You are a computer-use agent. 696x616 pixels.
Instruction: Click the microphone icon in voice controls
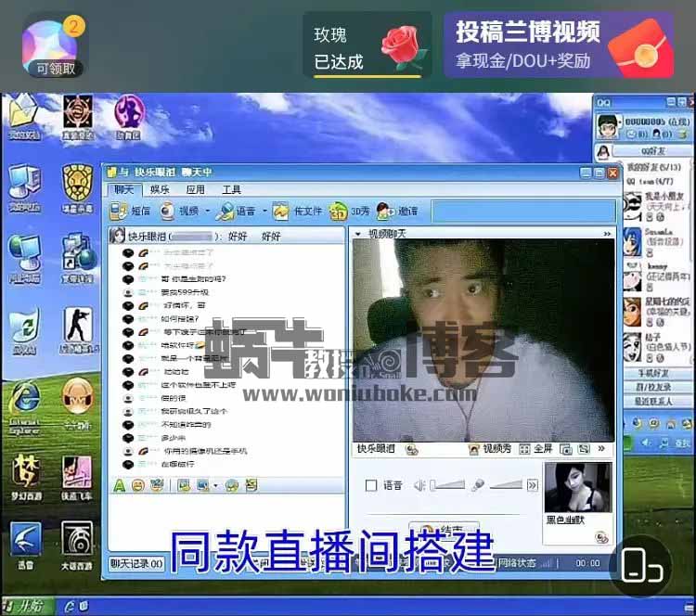[478, 485]
